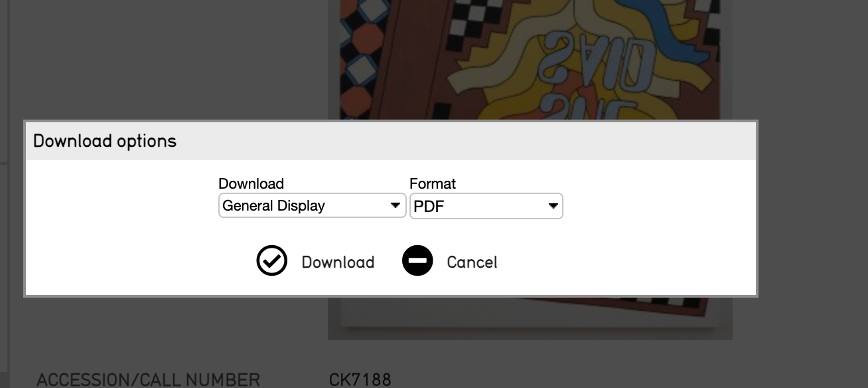The width and height of the screenshot is (868, 388).
Task: Click the Format label above PDF
Action: click(x=433, y=183)
